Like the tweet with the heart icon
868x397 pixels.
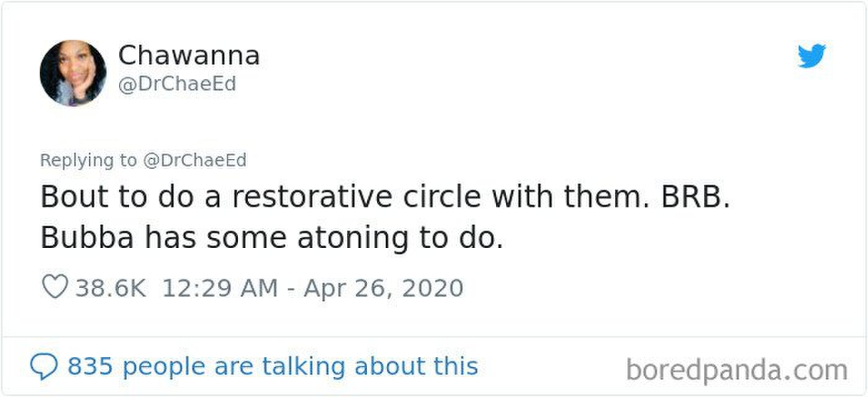(x=54, y=288)
